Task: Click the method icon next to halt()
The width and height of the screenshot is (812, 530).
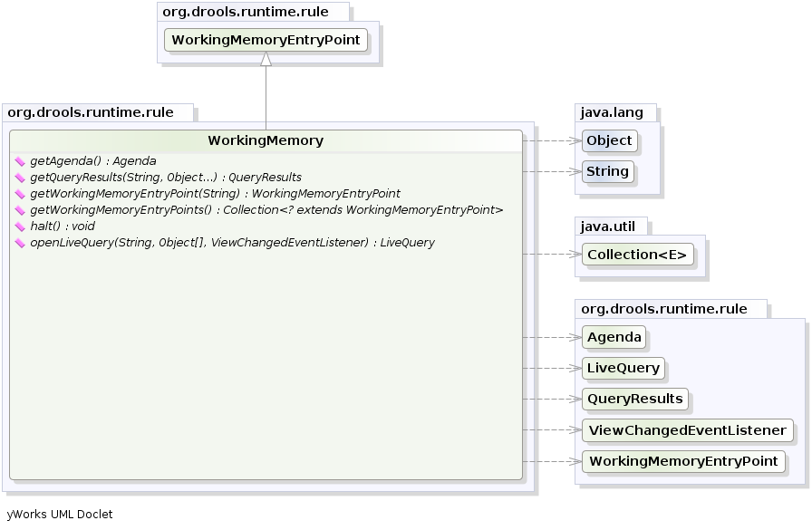Action: (20, 226)
